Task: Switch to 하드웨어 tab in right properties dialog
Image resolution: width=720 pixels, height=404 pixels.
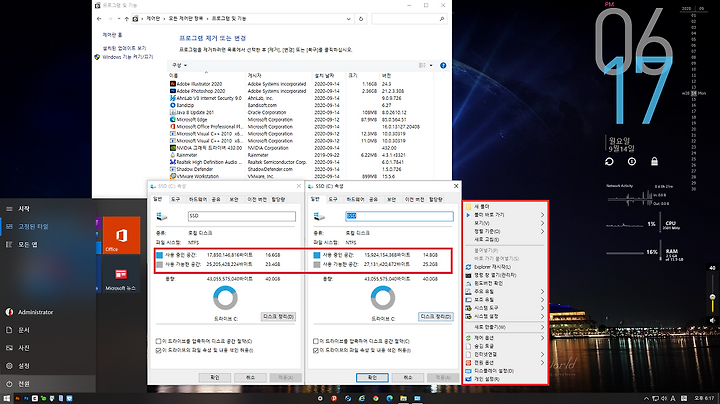Action: point(354,199)
